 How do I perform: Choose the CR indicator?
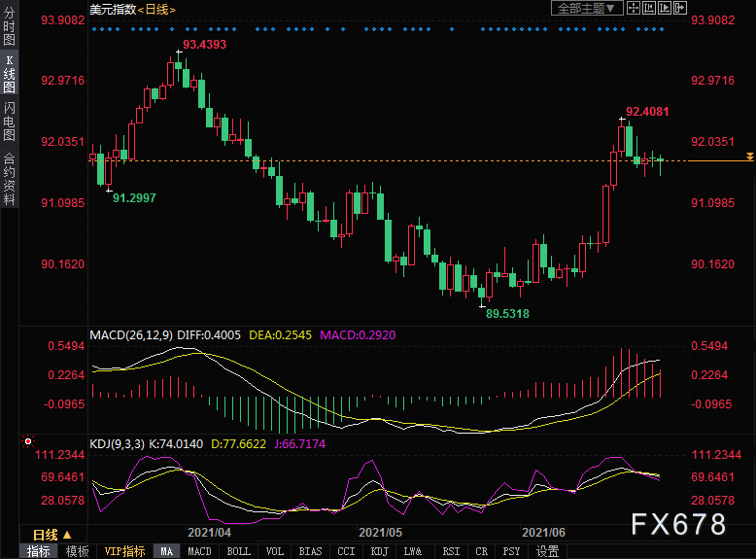(481, 551)
